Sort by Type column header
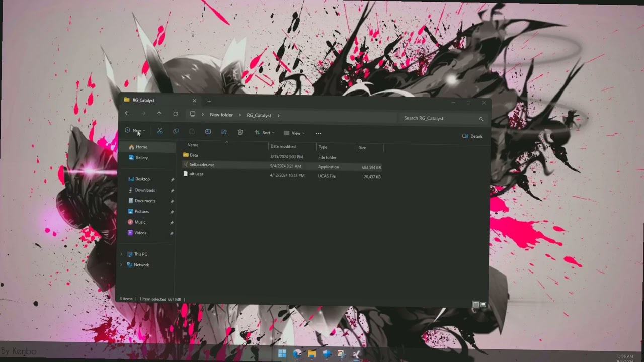The width and height of the screenshot is (644, 362). [323, 147]
